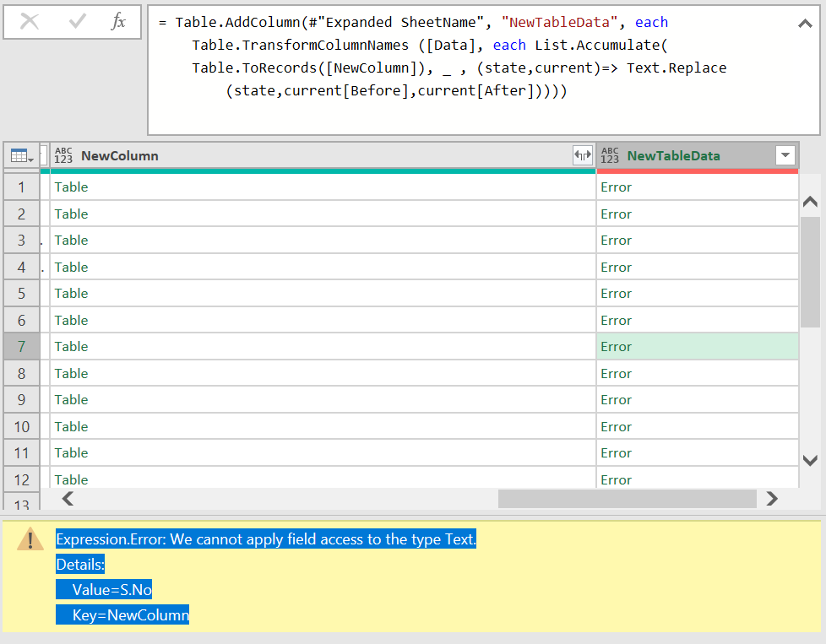Image resolution: width=826 pixels, height=644 pixels.
Task: Click the horizontal scrollbar thumb
Action: click(628, 498)
